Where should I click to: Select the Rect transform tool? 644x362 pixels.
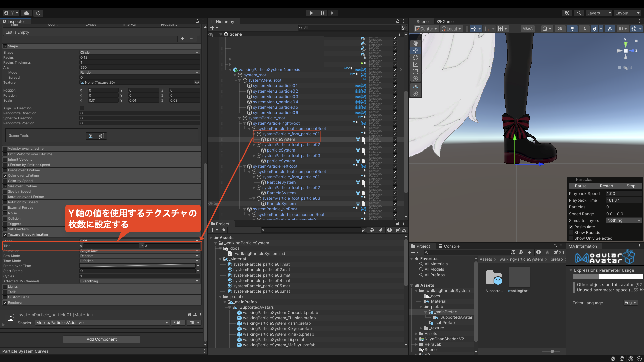click(416, 71)
